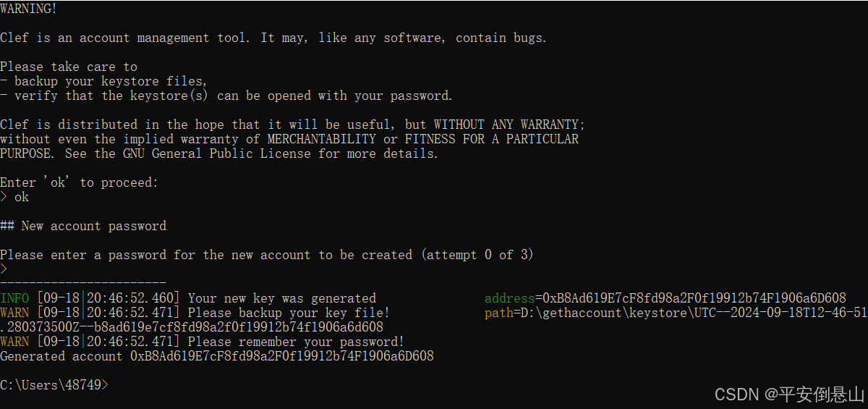Click the 'Generated account' output line
Viewport: 868px width, 409px height.
(217, 356)
